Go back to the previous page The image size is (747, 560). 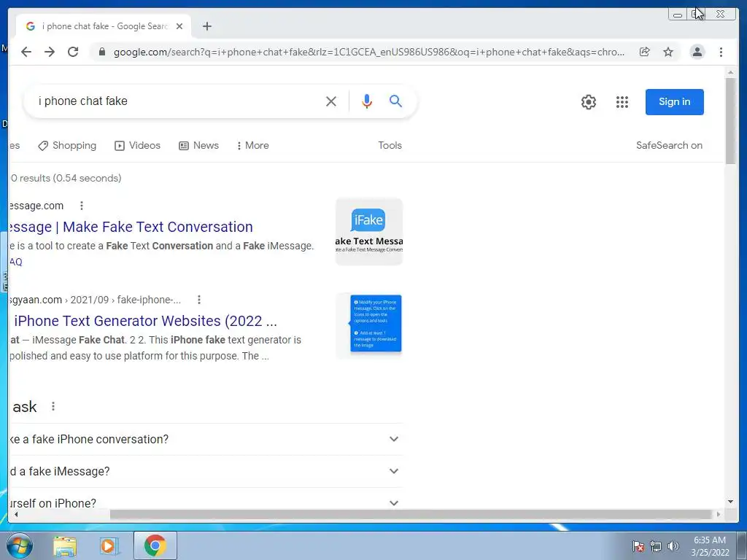click(26, 52)
